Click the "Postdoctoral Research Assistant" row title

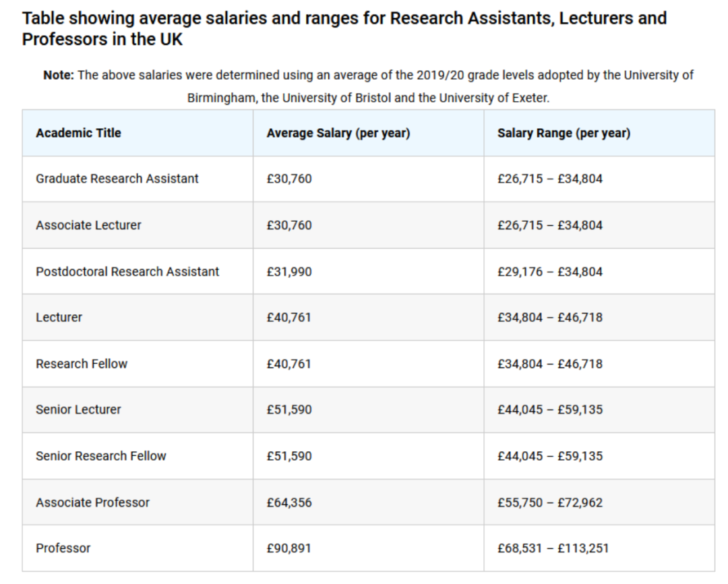tap(127, 272)
